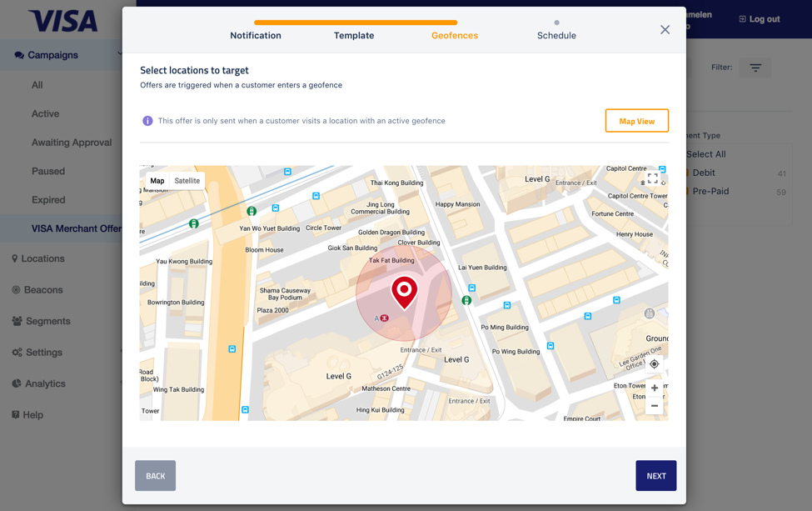The width and height of the screenshot is (812, 511).
Task: Click 'Giok San Building' label
Action: [352, 248]
